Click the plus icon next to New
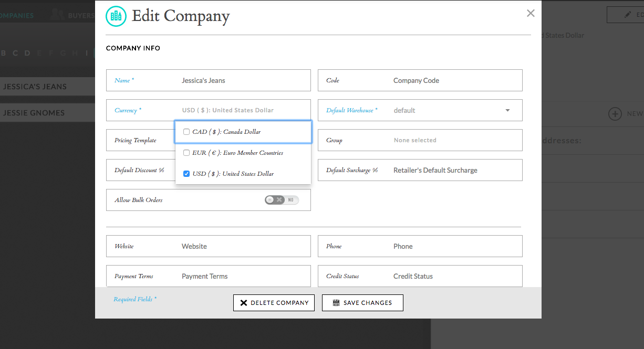The image size is (644, 349). point(615,113)
